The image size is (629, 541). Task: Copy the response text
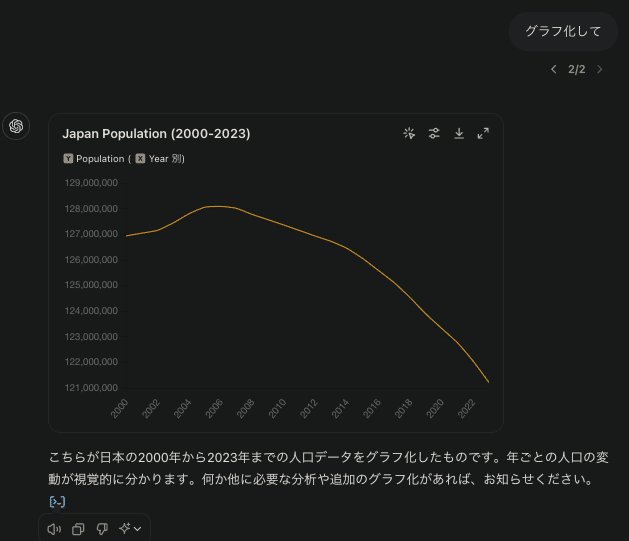pos(78,529)
